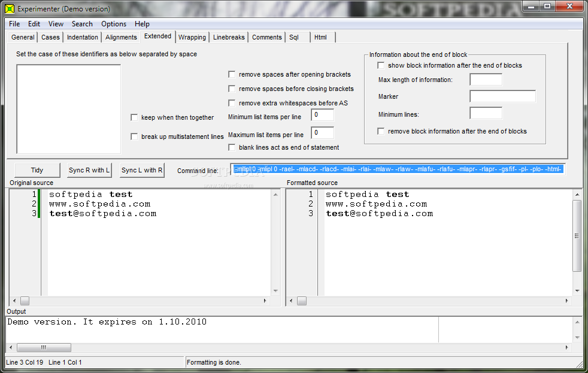Click test@softpedia.com in Formatted source
This screenshot has height=373, width=588.
tap(380, 214)
